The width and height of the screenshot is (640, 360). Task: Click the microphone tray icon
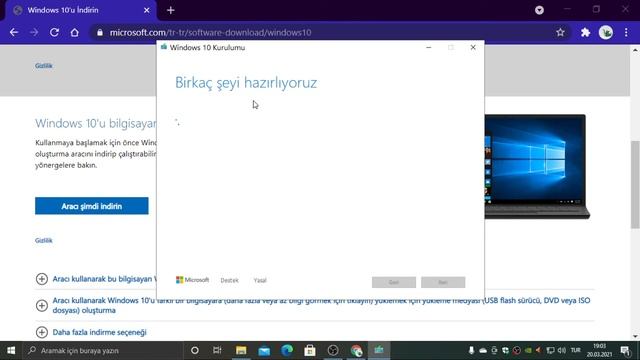(471, 351)
